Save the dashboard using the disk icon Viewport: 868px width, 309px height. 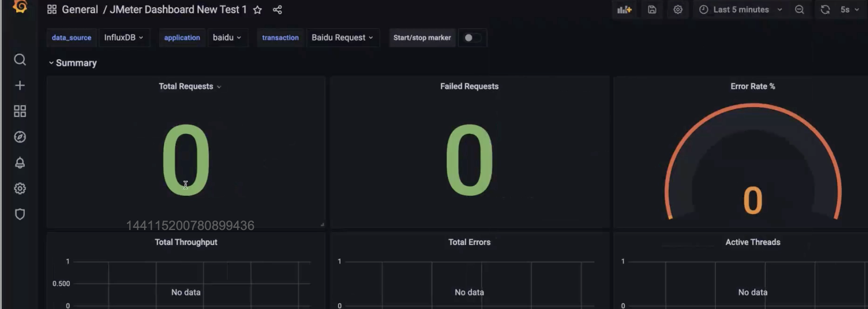(x=652, y=9)
